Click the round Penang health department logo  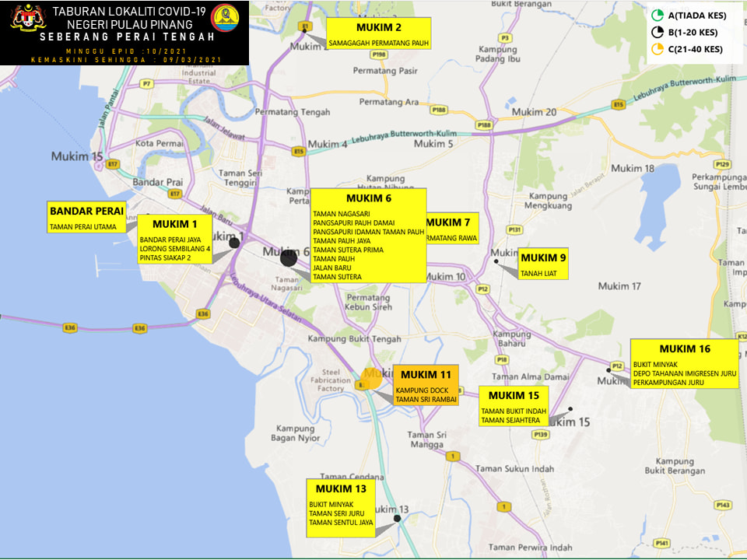[x=225, y=18]
